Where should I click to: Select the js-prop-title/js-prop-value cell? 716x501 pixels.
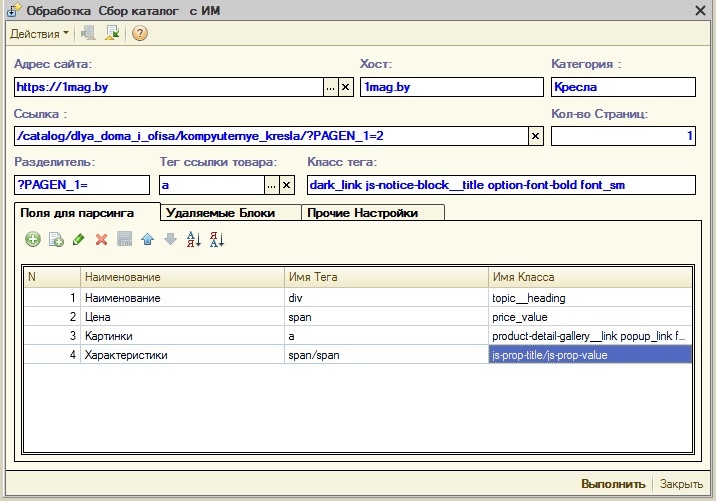[x=590, y=355]
